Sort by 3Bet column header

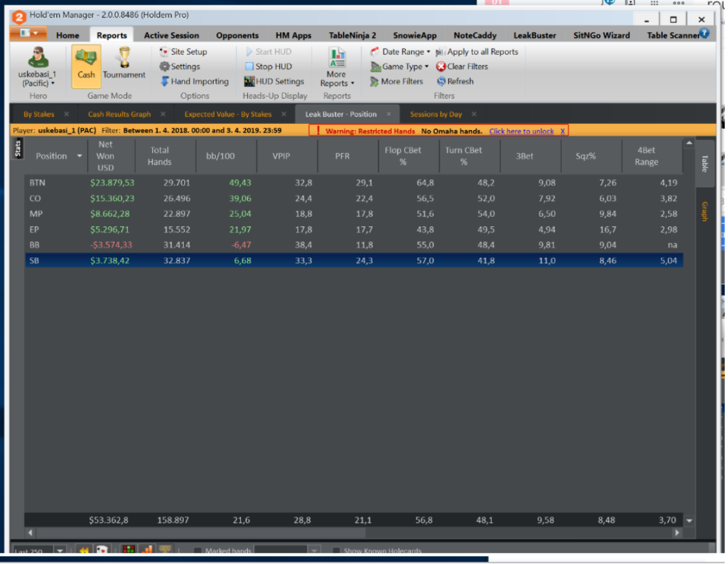[x=525, y=156]
